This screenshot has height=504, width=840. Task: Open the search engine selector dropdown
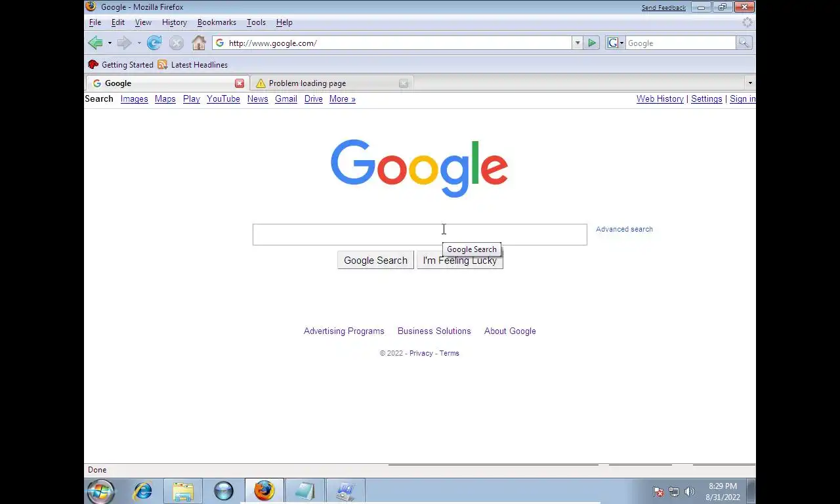pos(616,43)
